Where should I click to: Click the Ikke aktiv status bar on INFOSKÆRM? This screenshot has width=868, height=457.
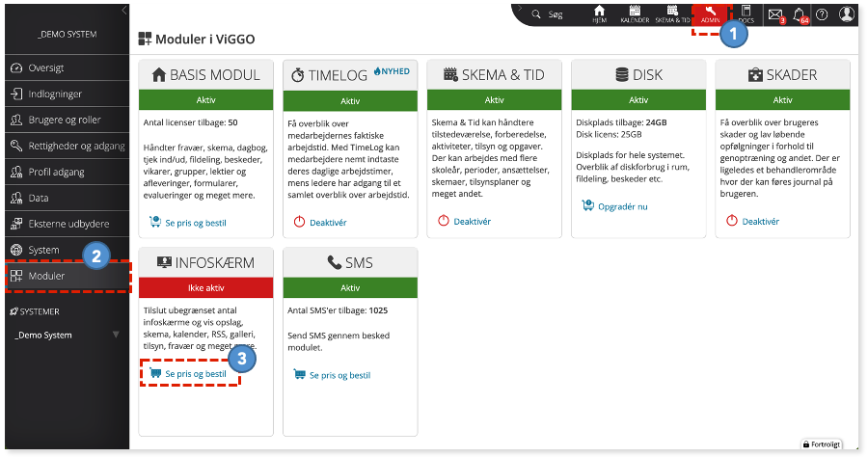206,287
